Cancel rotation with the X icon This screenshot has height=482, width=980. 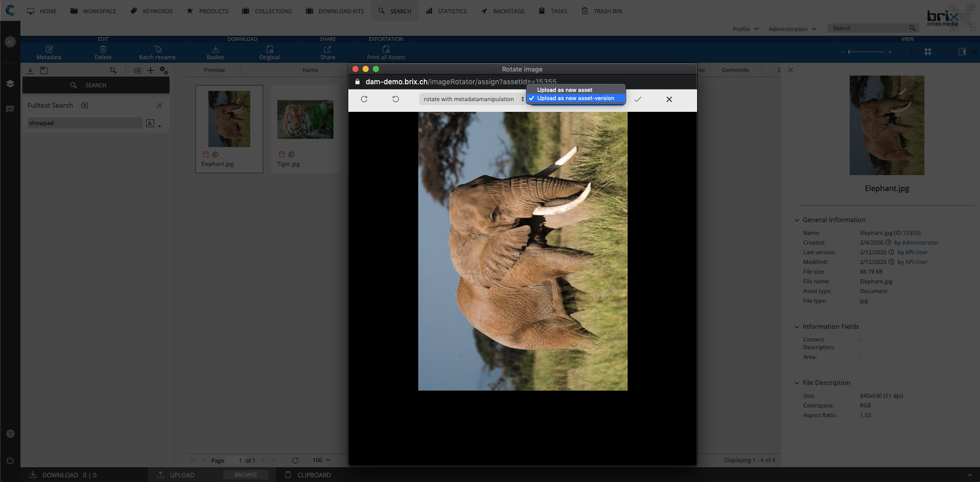click(x=669, y=100)
